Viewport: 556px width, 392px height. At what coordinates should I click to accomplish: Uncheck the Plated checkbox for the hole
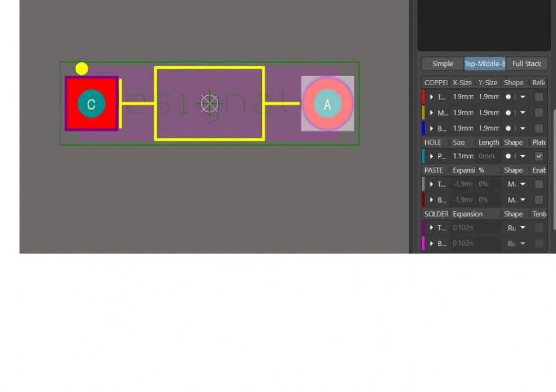pyautogui.click(x=539, y=156)
